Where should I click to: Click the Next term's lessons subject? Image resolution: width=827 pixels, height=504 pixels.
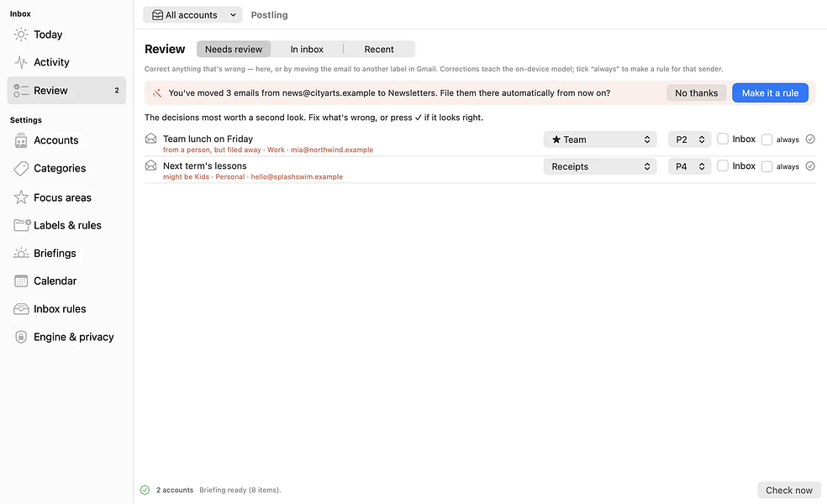204,165
